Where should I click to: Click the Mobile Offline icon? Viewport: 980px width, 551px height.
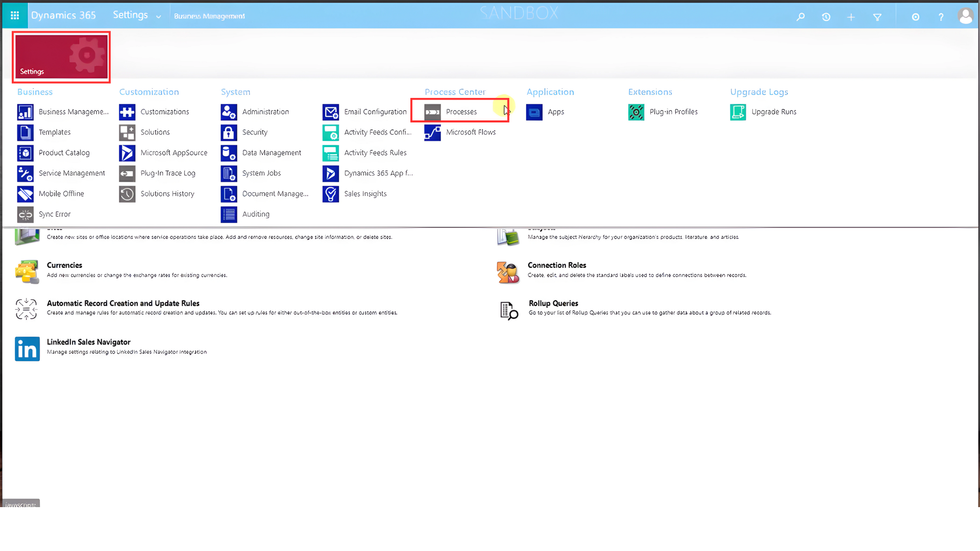coord(26,194)
